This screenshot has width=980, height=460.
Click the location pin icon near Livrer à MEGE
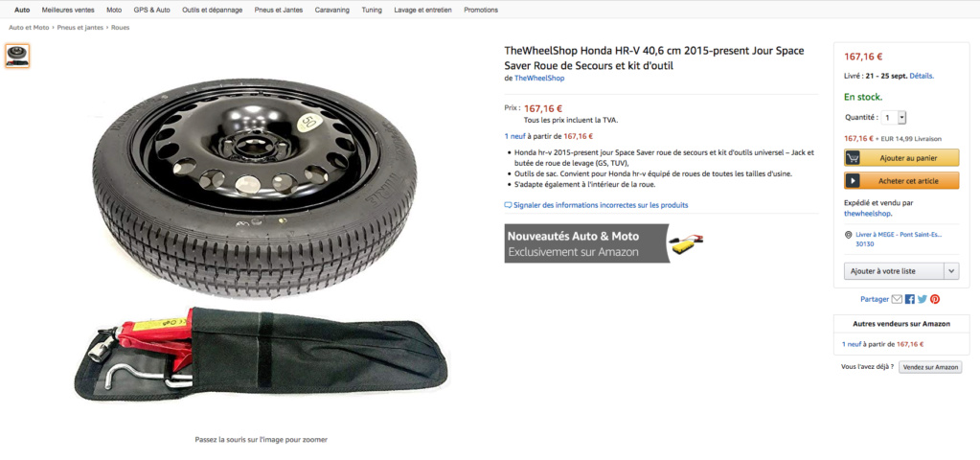click(x=848, y=235)
